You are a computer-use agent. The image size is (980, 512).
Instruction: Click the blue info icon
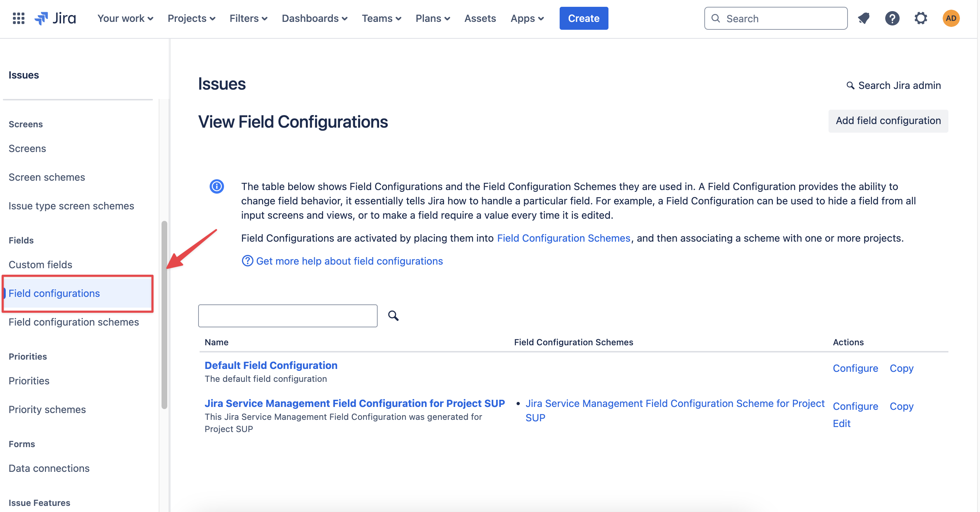coord(216,186)
